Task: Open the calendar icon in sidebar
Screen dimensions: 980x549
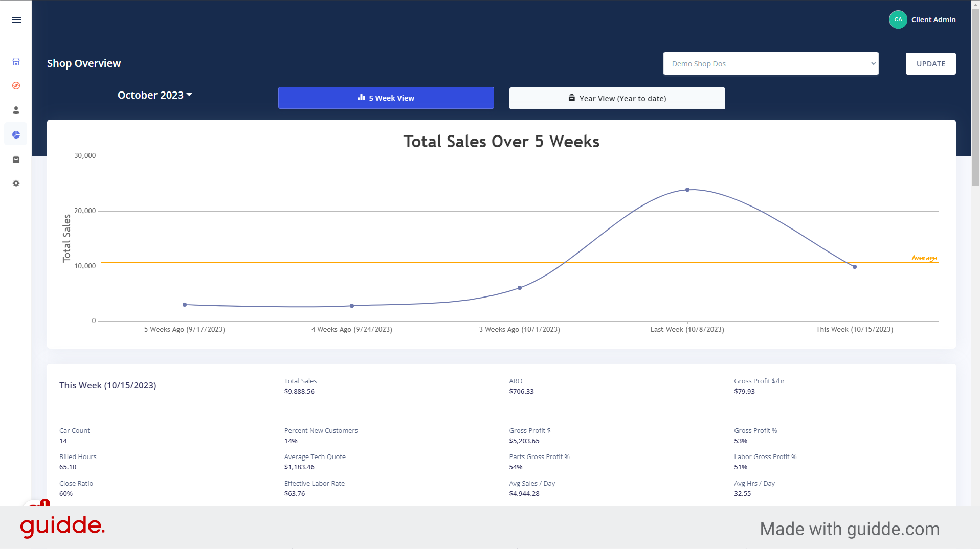Action: point(16,159)
